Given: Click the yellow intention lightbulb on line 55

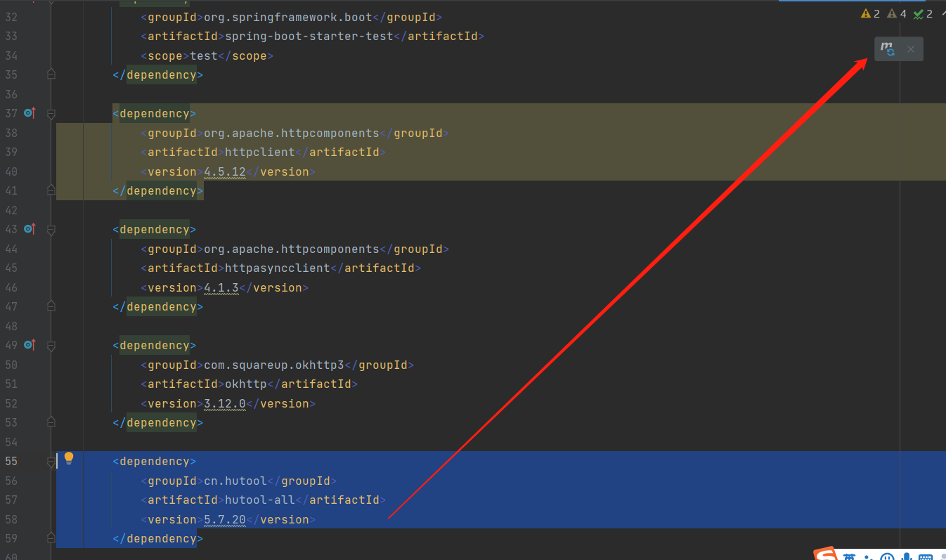Looking at the screenshot, I should click(69, 458).
